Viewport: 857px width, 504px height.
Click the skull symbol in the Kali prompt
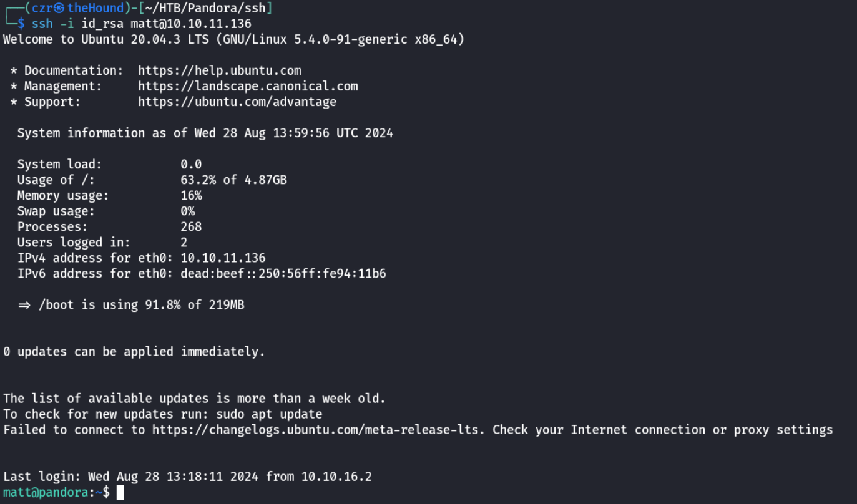(x=59, y=8)
